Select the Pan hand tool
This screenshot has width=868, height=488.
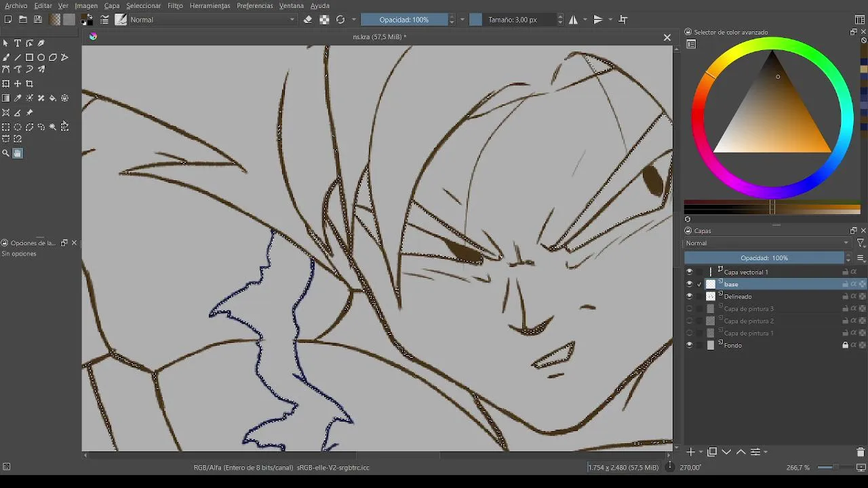(x=18, y=153)
